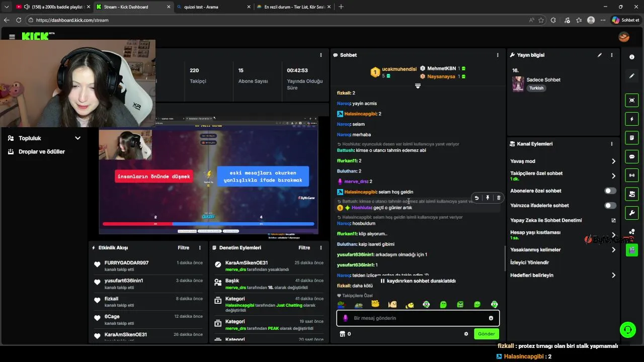Viewport: 644px width, 362px height.
Task: Toggle the wrench widget icon in the right sidebar
Action: coord(632,213)
